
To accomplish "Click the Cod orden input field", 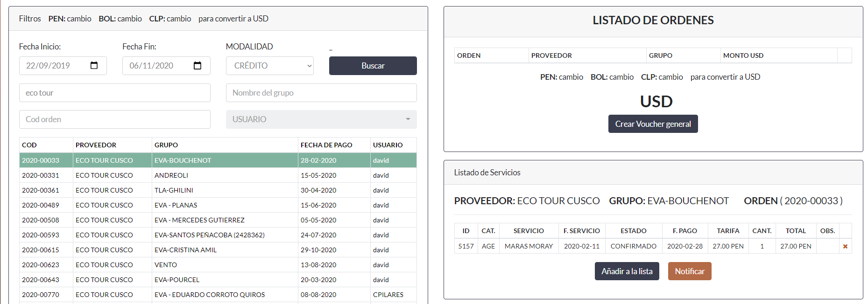I will [x=114, y=119].
